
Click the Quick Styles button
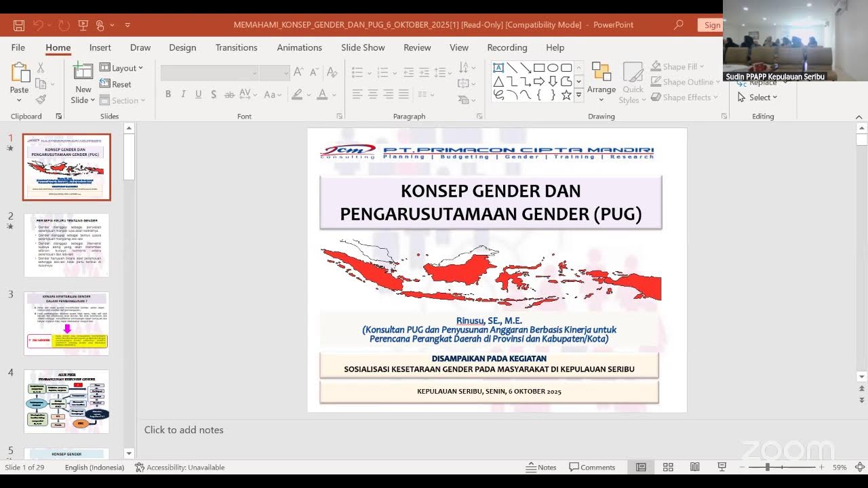point(633,82)
